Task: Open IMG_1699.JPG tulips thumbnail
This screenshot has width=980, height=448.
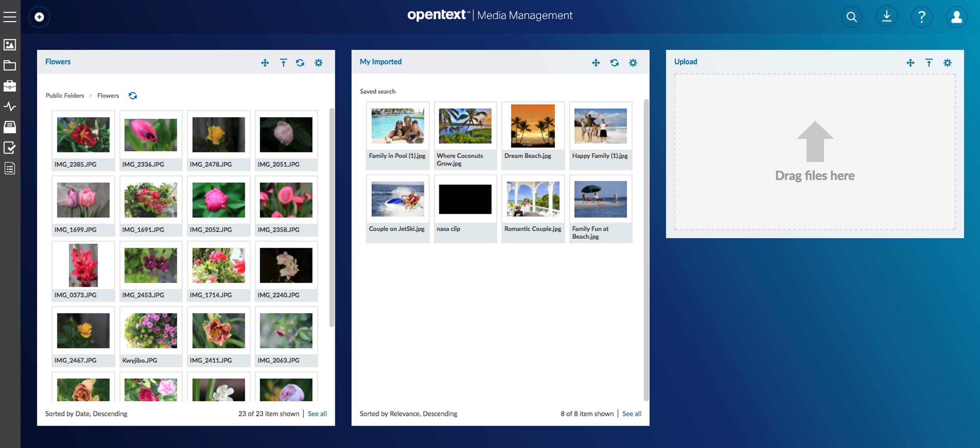Action: pyautogui.click(x=83, y=200)
